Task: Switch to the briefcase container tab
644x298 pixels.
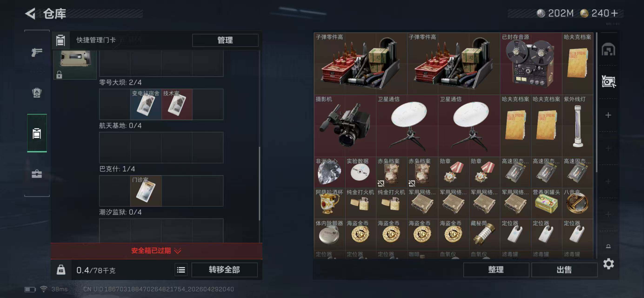Action: (x=37, y=174)
